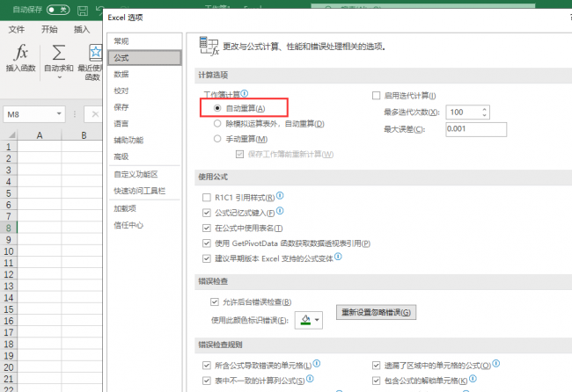Select the 自动重算 radio button

[x=217, y=108]
